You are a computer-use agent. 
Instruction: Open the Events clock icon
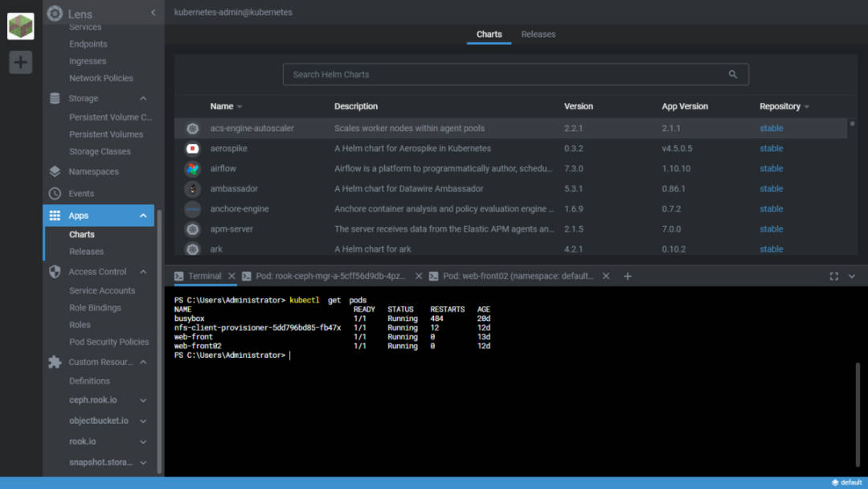(55, 193)
